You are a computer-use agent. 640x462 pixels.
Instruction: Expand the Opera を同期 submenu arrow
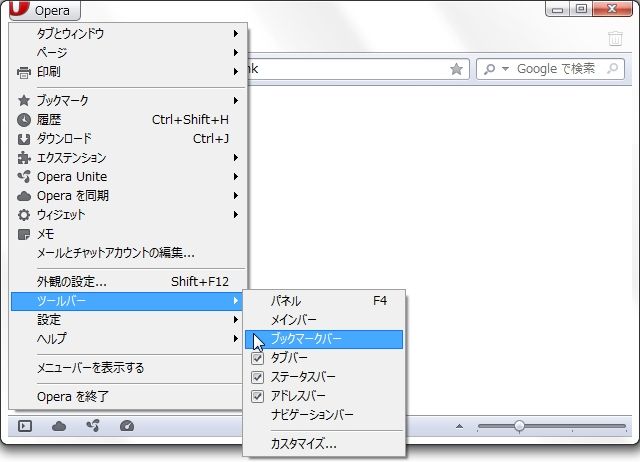click(236, 196)
